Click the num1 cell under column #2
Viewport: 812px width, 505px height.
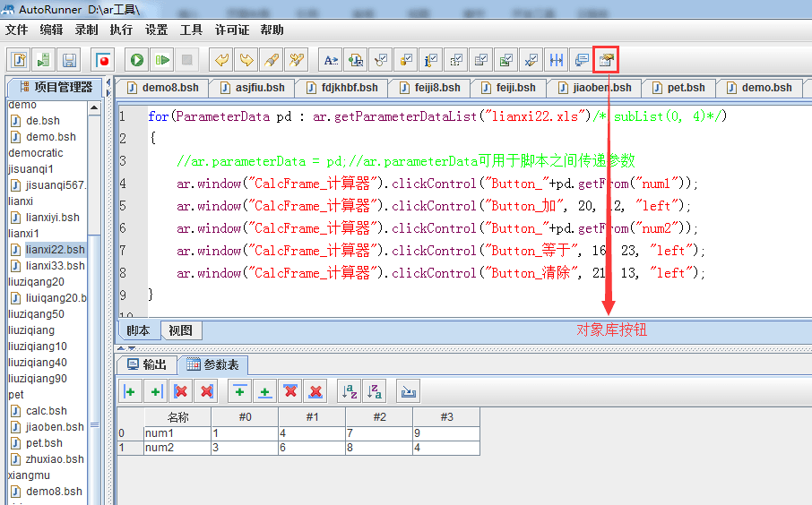click(x=379, y=433)
